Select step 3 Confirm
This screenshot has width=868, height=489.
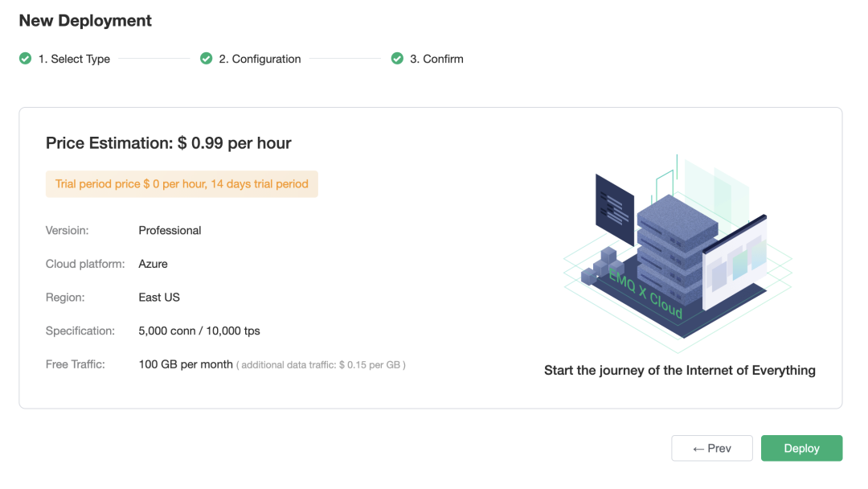tap(436, 59)
